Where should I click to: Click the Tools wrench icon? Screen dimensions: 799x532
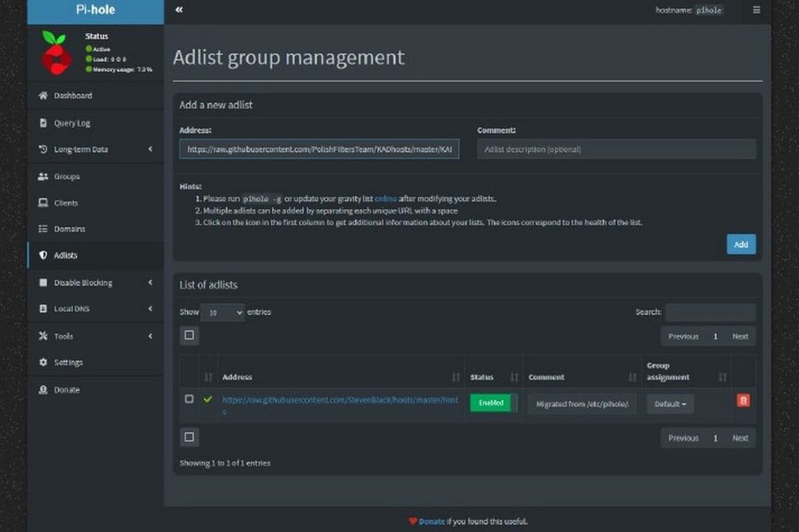point(44,335)
